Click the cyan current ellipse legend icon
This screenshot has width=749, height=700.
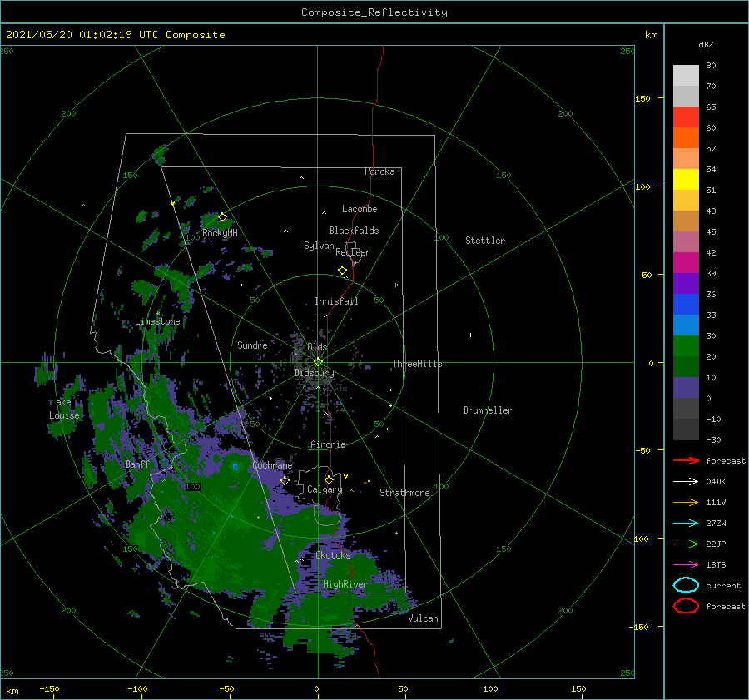click(686, 585)
